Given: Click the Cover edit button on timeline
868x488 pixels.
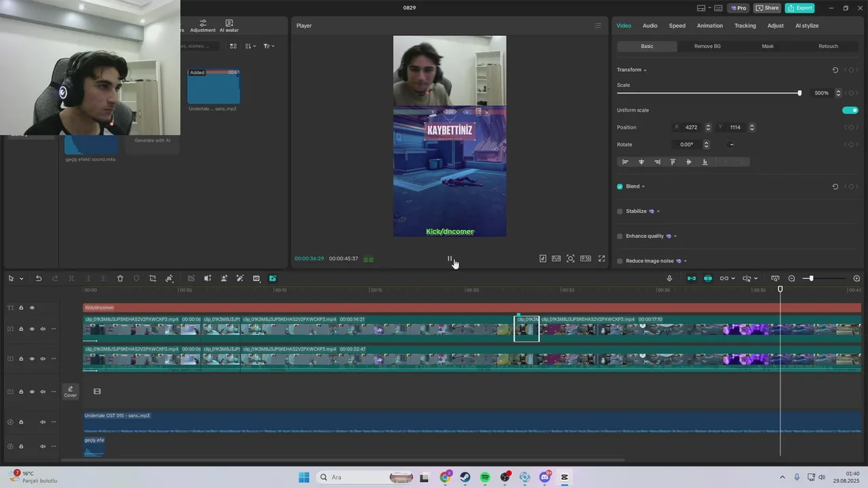Looking at the screenshot, I should pos(71,392).
